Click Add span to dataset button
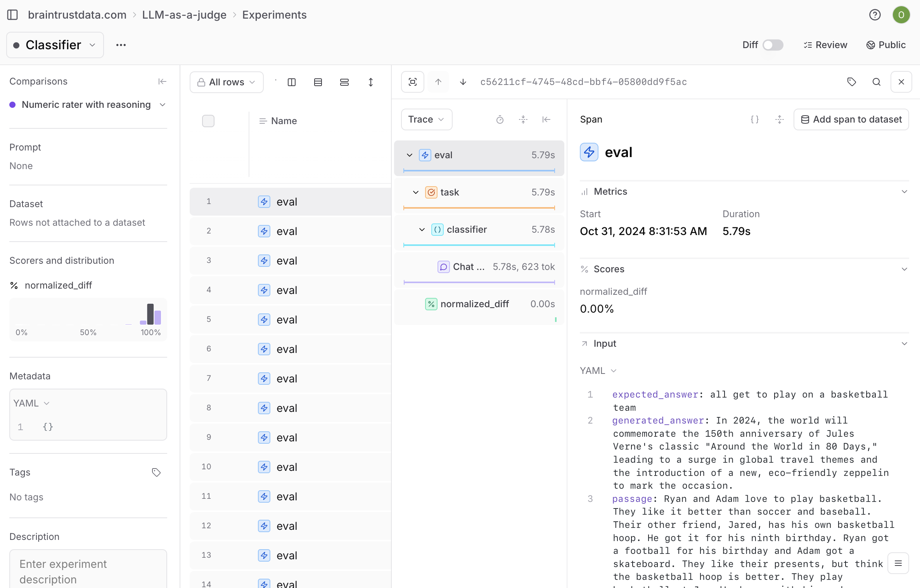 pos(851,119)
